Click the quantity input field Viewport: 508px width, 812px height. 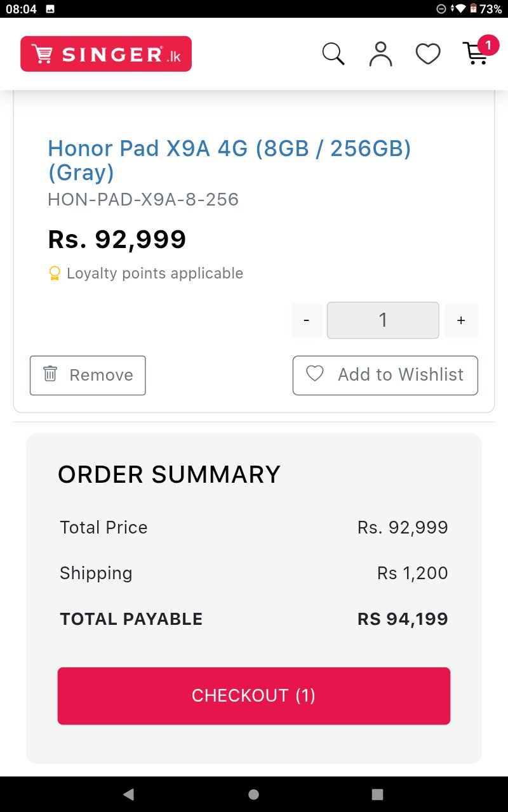383,320
